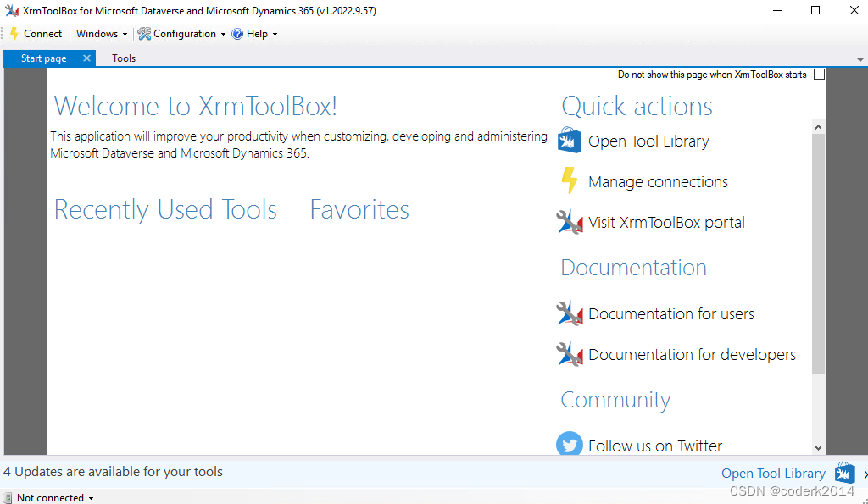
Task: Click the Manage connections link
Action: coord(658,181)
